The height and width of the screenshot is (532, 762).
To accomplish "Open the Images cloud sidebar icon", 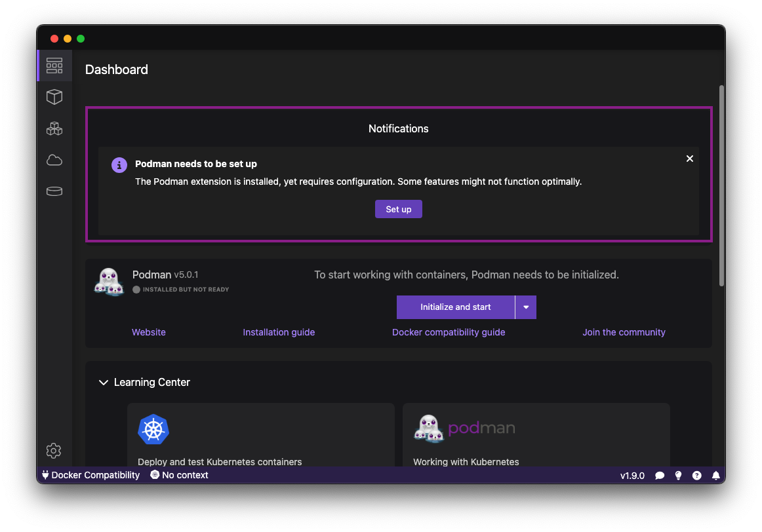I will pyautogui.click(x=54, y=160).
